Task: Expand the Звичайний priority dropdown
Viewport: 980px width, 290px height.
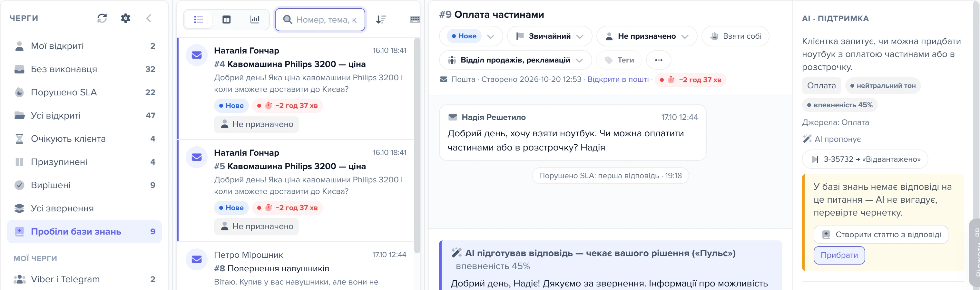Action: pyautogui.click(x=550, y=36)
